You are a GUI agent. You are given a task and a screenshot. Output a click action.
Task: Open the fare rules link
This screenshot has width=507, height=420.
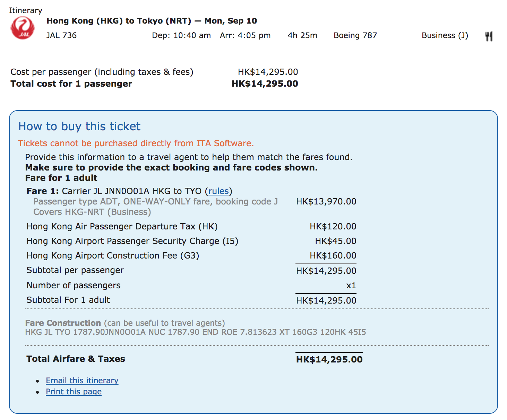[218, 191]
